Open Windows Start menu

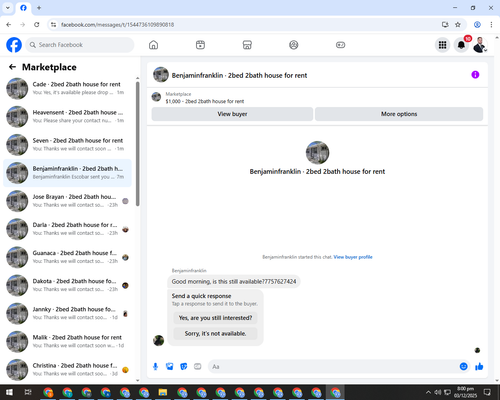[x=9, y=392]
